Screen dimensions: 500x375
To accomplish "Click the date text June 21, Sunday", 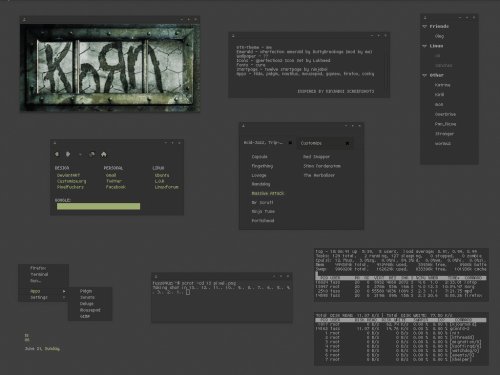I will coord(42,349).
